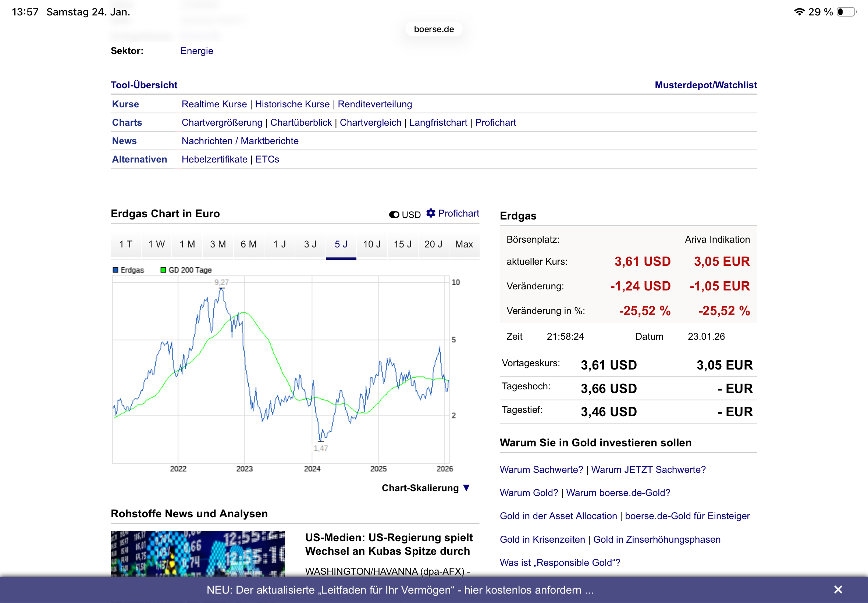The image size is (868, 603).
Task: Expand the Chart-Skalierung dropdown arrow
Action: (466, 488)
